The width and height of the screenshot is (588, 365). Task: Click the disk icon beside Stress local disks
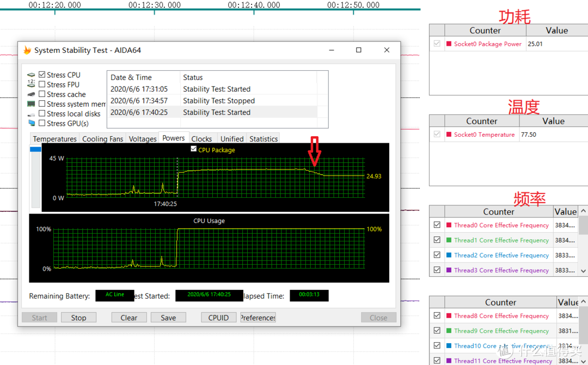(x=31, y=114)
